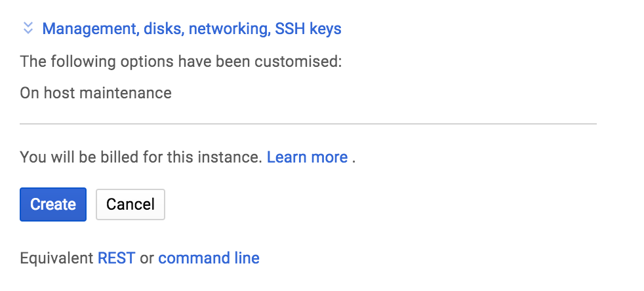Click the "On host maintenance" option text
Viewport: 644px width, 291px height.
point(96,93)
